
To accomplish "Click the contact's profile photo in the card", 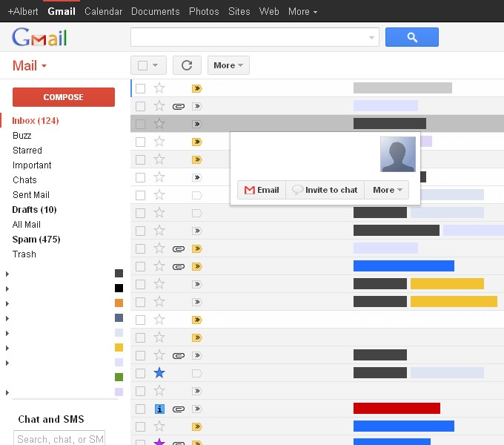I will pos(397,154).
